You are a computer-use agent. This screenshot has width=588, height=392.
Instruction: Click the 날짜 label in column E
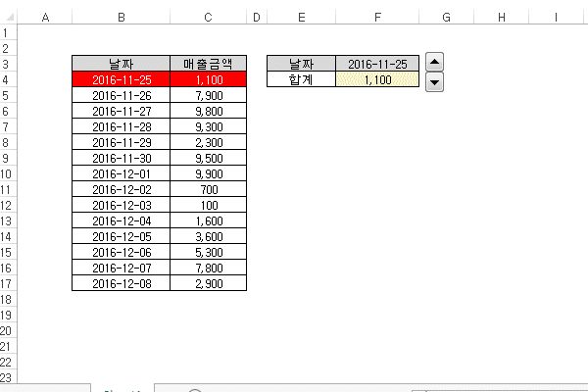[301, 64]
